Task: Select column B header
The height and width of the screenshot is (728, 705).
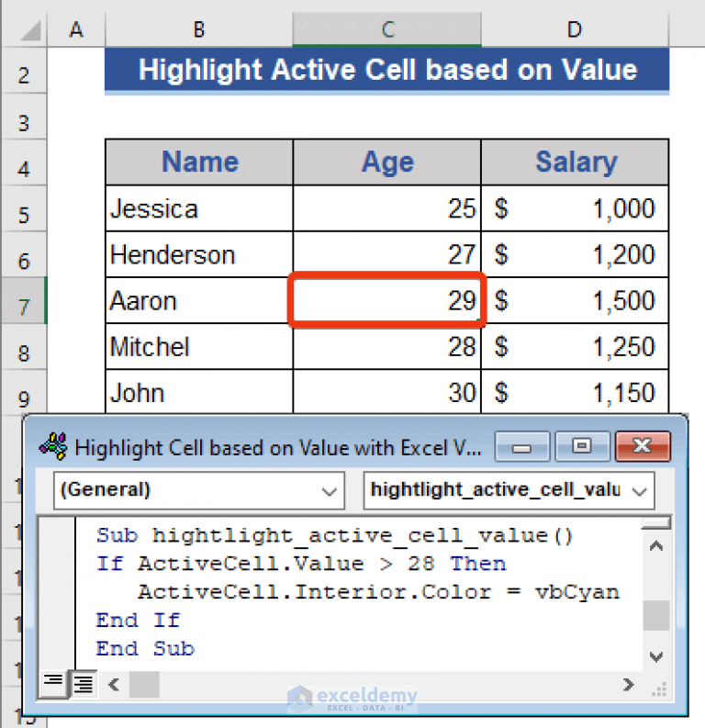Action: click(199, 29)
